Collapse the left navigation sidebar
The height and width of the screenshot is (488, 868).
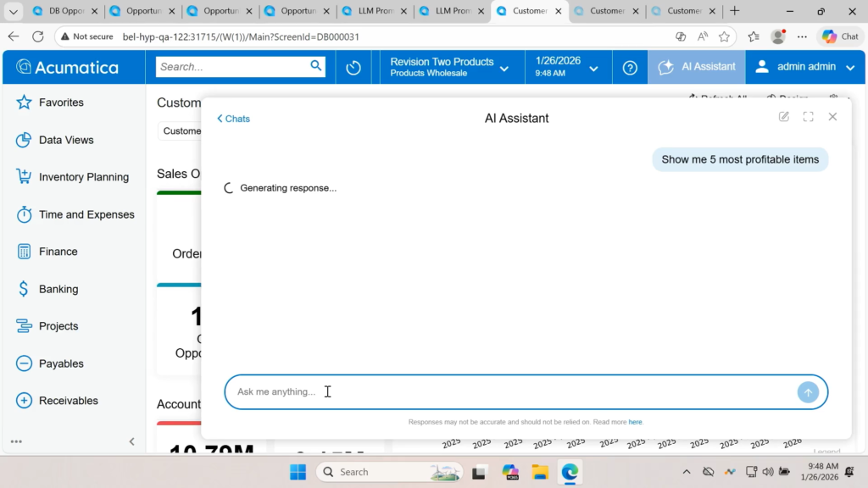coord(131,441)
